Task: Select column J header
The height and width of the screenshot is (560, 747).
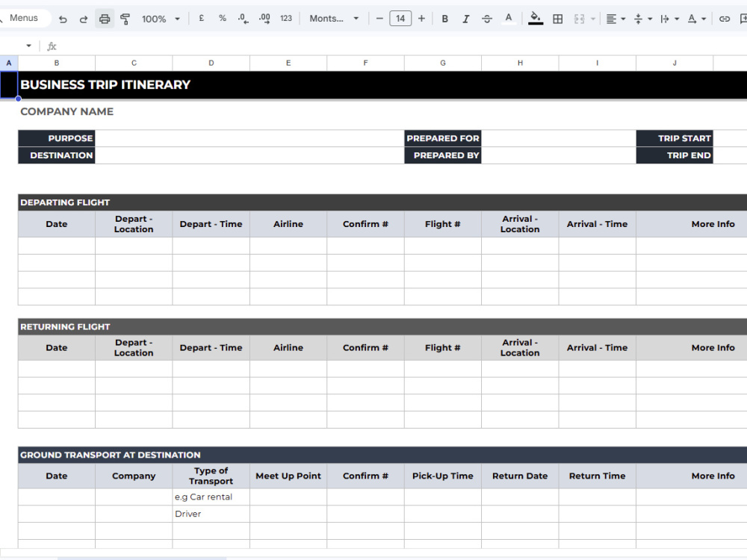Action: click(675, 63)
